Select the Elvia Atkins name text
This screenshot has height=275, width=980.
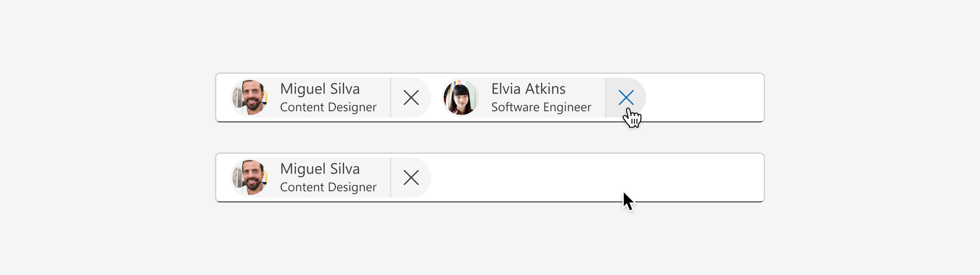pyautogui.click(x=528, y=89)
